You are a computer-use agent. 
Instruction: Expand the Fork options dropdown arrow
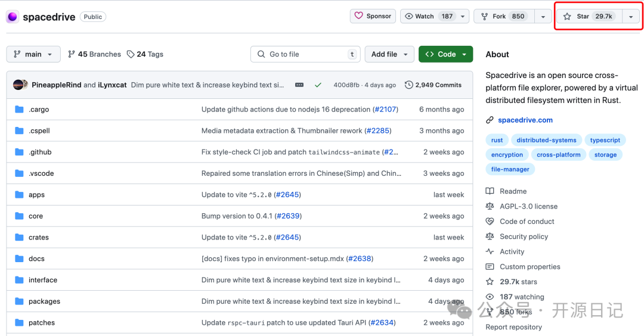(543, 17)
